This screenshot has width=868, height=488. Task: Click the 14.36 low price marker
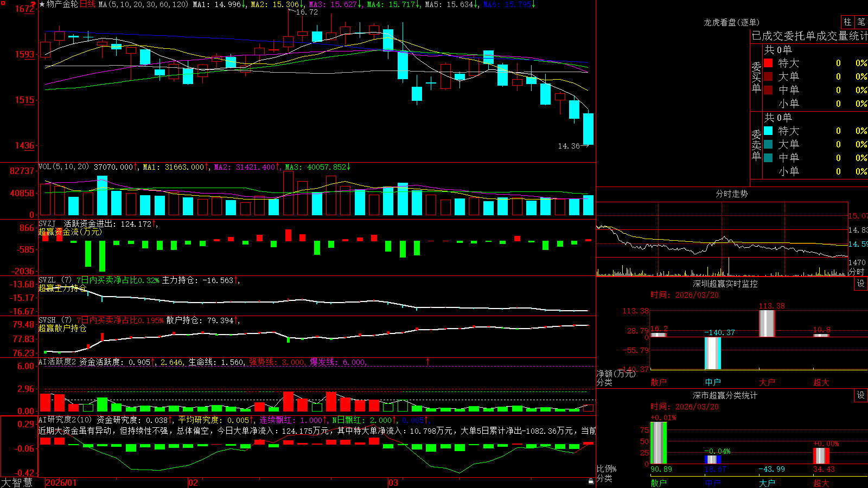[x=569, y=146]
